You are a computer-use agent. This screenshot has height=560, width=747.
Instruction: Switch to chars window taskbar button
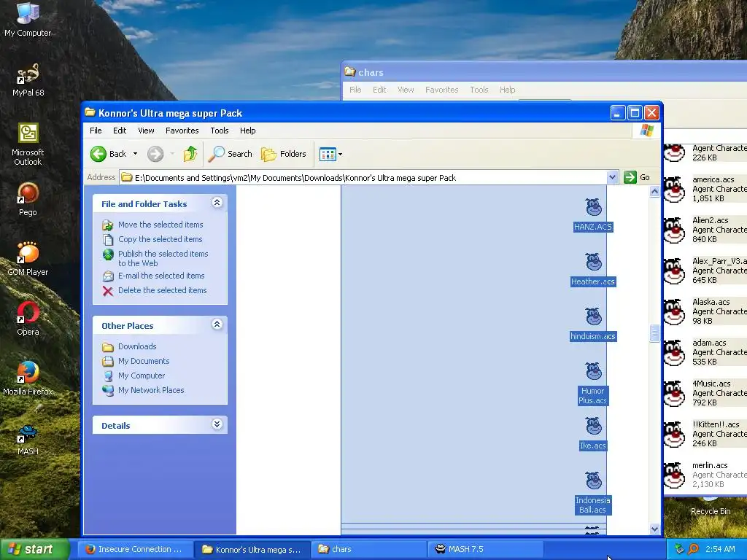point(368,550)
